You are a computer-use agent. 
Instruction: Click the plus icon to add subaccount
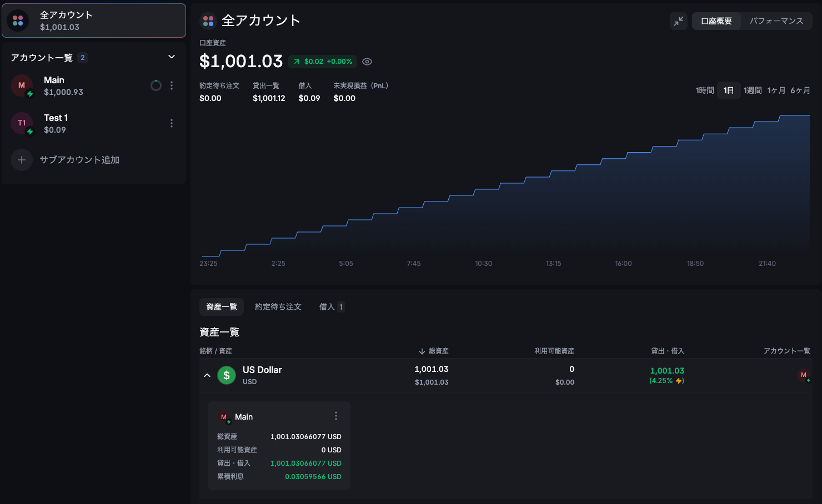tap(22, 160)
